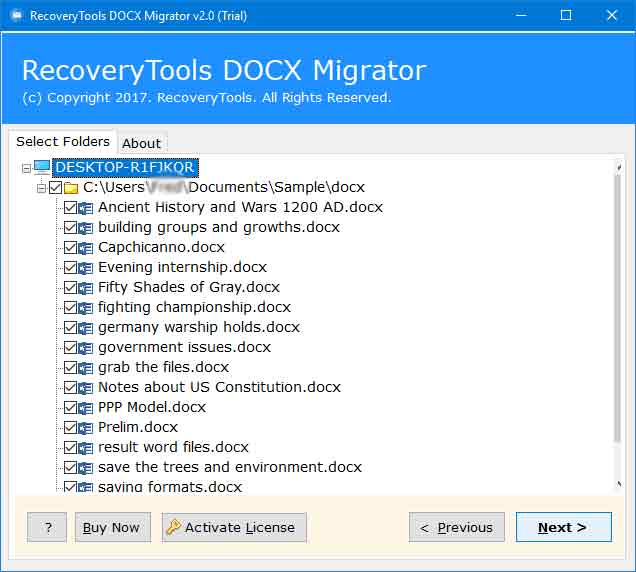The width and height of the screenshot is (636, 572).
Task: Click the Word icon beside fighting championship.docx
Action: point(85,308)
